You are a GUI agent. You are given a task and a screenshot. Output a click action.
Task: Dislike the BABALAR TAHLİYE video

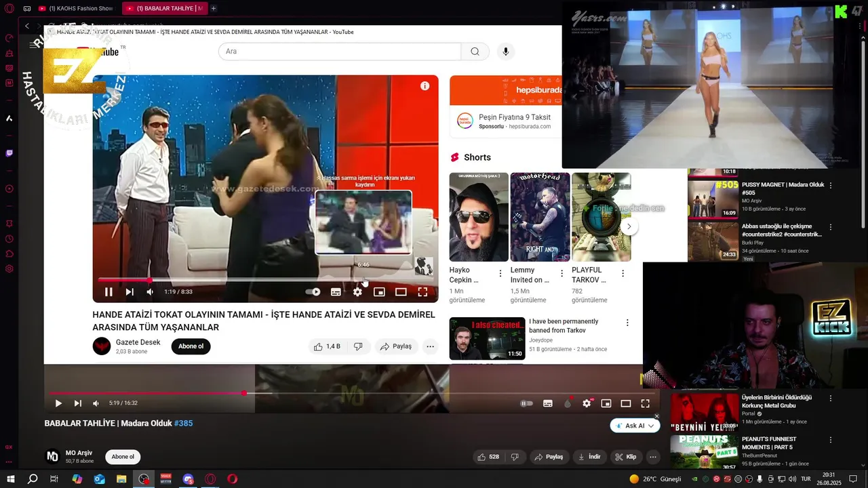(515, 457)
